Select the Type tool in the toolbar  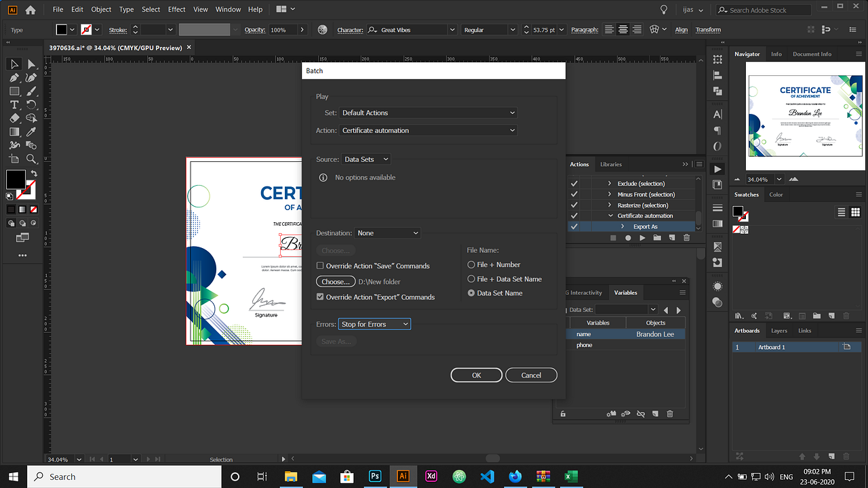(x=14, y=104)
